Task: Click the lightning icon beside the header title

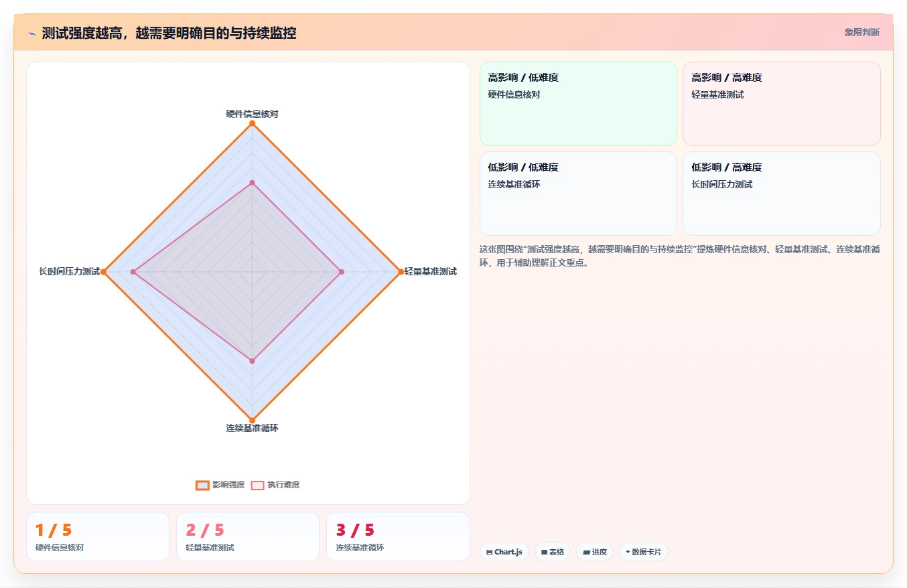Action: 31,33
